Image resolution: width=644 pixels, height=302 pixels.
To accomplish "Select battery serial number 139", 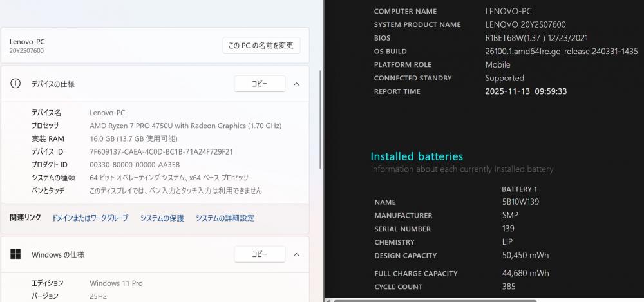I will (508, 229).
